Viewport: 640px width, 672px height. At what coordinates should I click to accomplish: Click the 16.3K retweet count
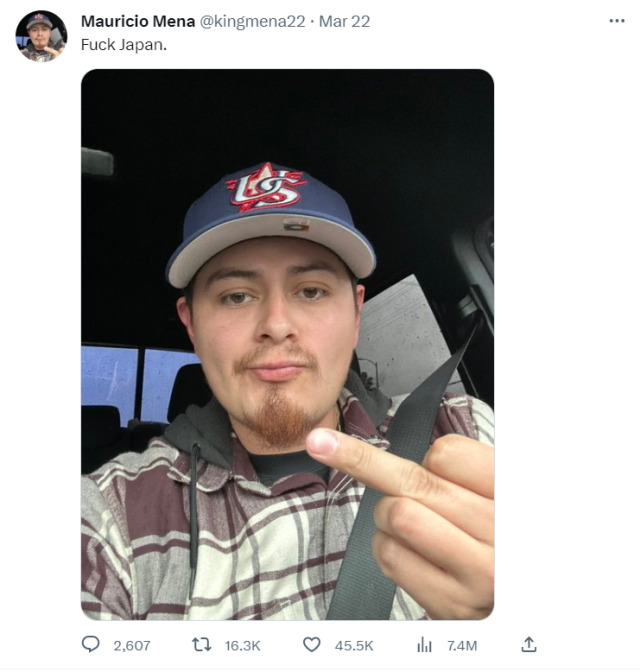click(x=242, y=645)
